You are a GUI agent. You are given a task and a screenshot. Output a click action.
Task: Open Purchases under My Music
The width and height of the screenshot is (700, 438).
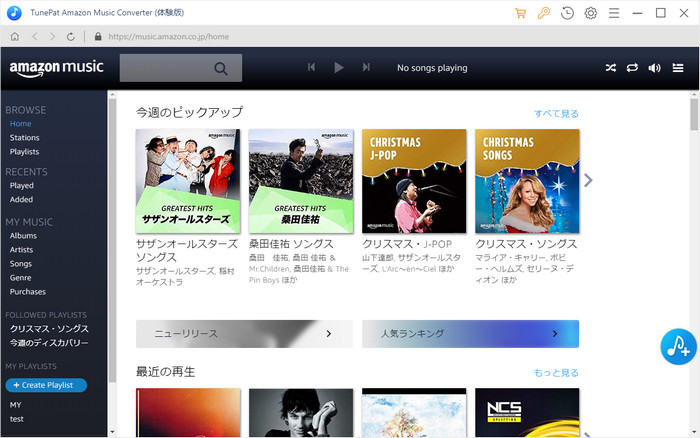[x=28, y=292]
